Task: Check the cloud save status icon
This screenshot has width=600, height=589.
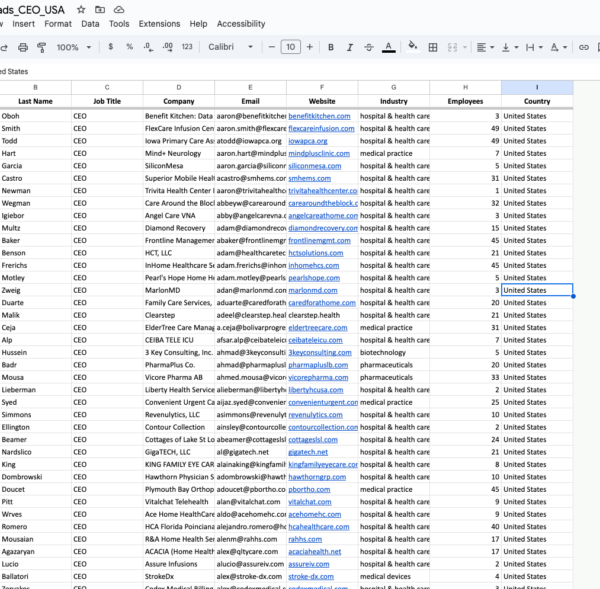Action: (x=119, y=10)
